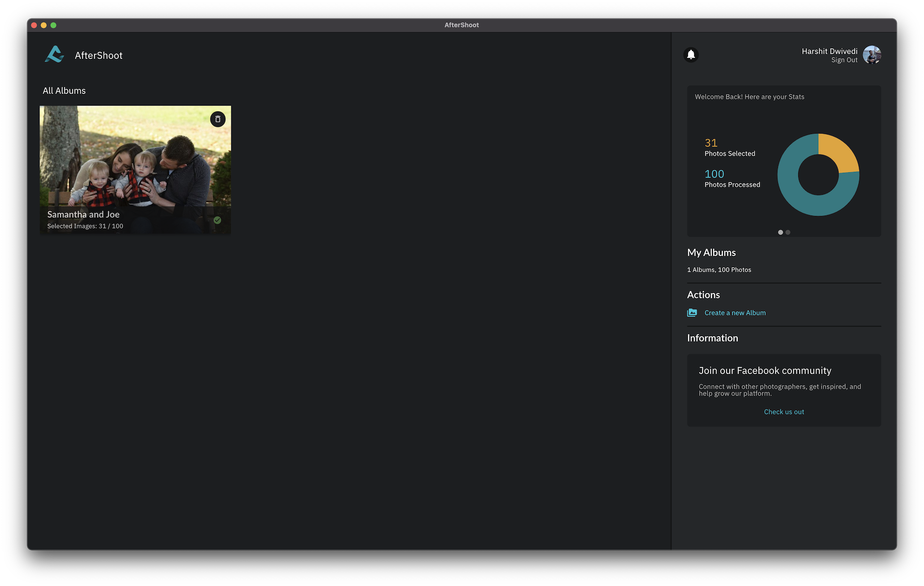Close the AfterShoot window with red button

(34, 25)
